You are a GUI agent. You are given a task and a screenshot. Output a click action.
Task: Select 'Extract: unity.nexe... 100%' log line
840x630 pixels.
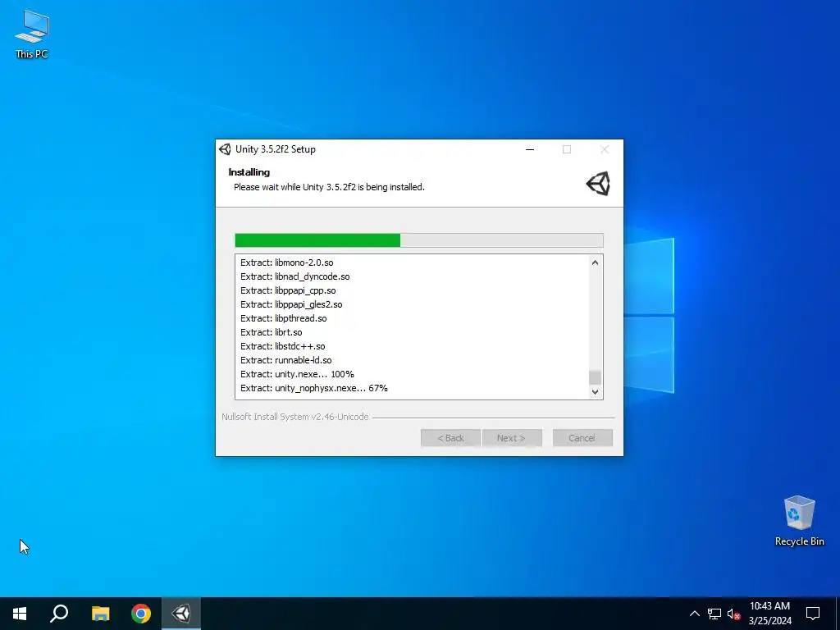[x=297, y=374]
